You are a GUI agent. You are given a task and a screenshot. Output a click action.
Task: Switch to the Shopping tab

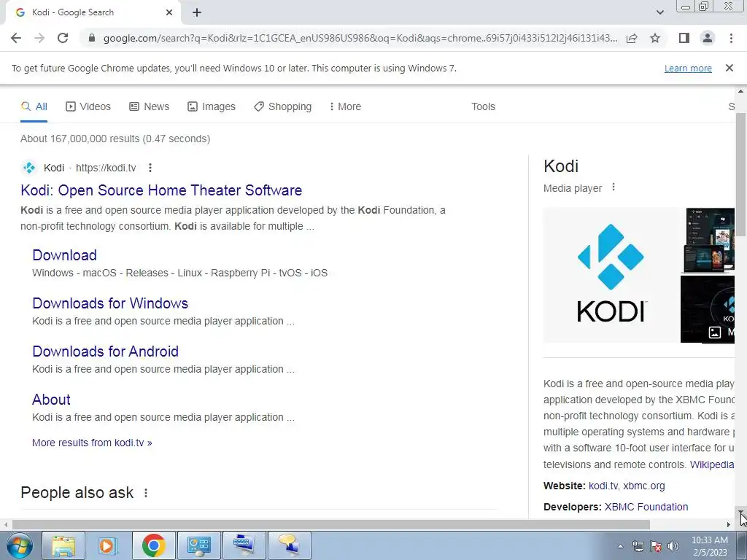coord(283,106)
